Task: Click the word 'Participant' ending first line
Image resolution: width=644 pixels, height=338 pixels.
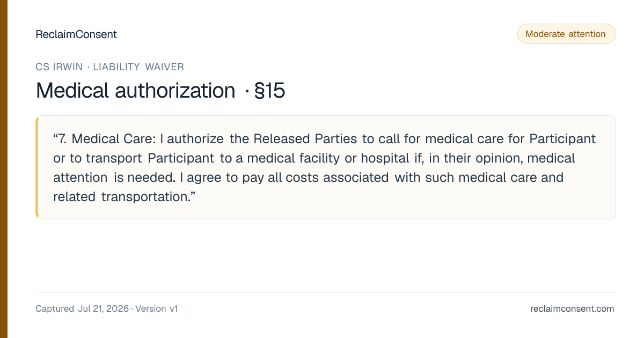Action: click(562, 139)
